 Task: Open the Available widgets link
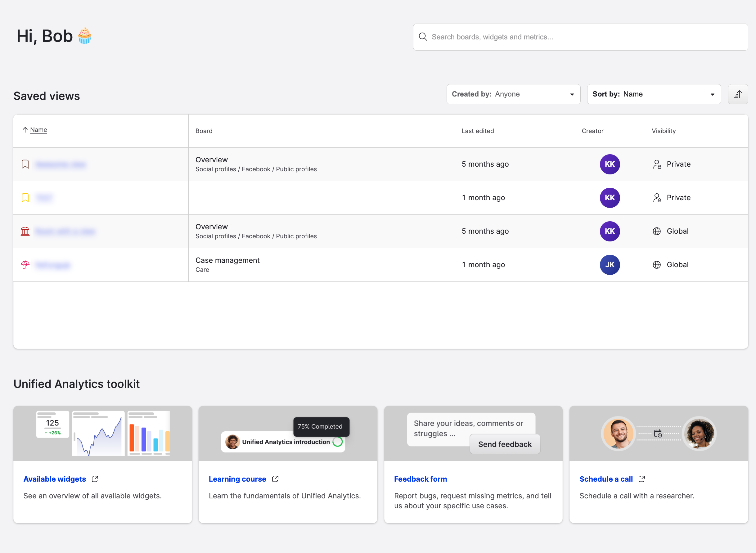tap(55, 479)
